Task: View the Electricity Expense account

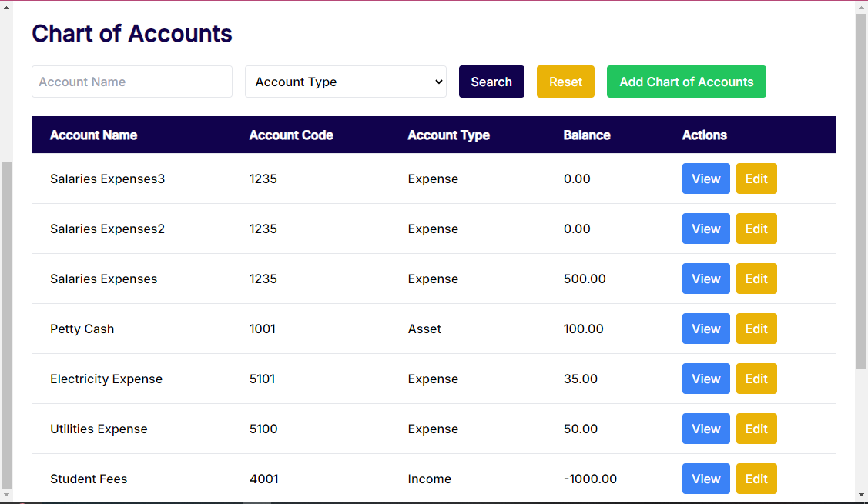Action: [x=705, y=379]
